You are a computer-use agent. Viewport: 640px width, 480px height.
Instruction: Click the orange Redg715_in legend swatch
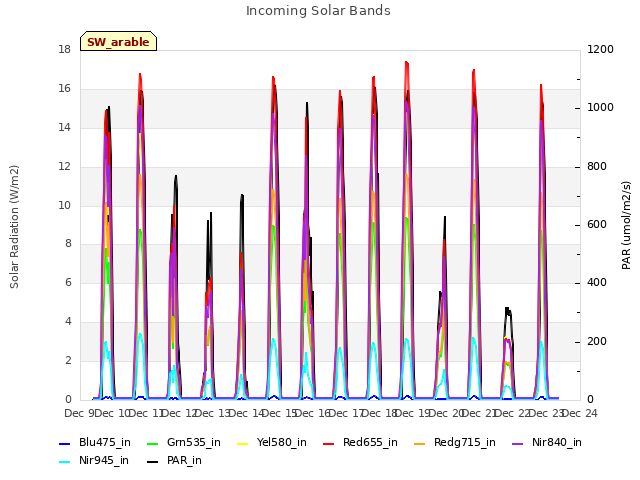(x=420, y=444)
